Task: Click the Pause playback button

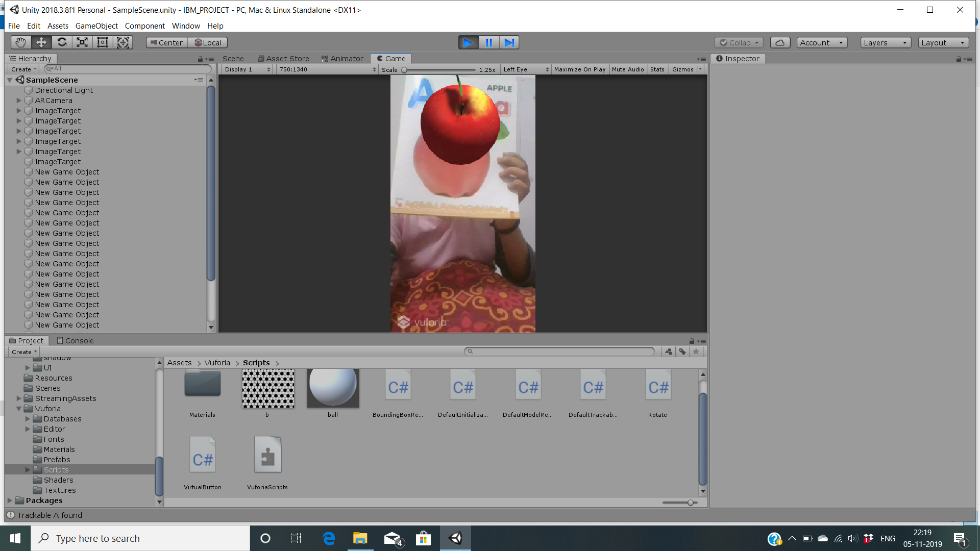Action: pos(488,42)
